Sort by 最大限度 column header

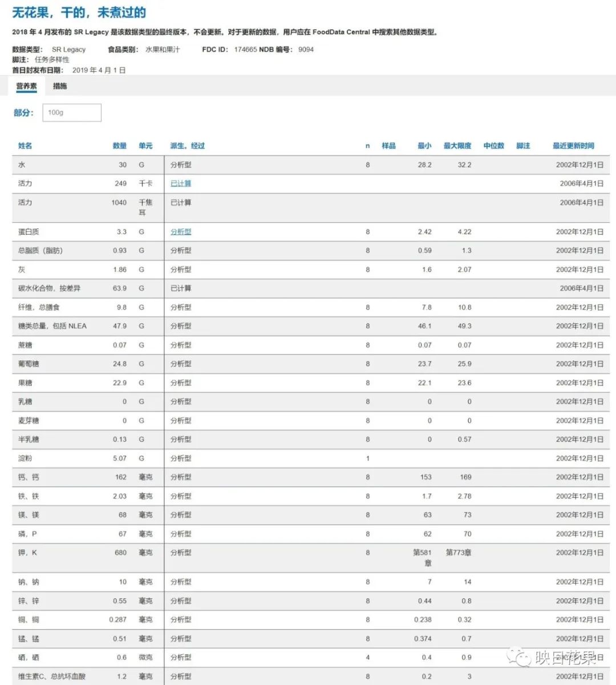[x=457, y=146]
